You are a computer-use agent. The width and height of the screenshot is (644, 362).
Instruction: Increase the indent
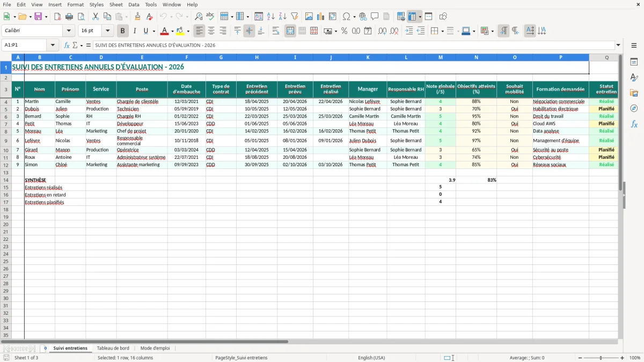tap(409, 31)
